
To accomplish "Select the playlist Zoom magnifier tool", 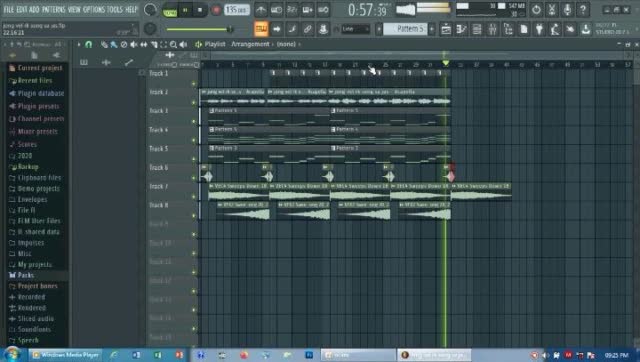I will click(173, 44).
